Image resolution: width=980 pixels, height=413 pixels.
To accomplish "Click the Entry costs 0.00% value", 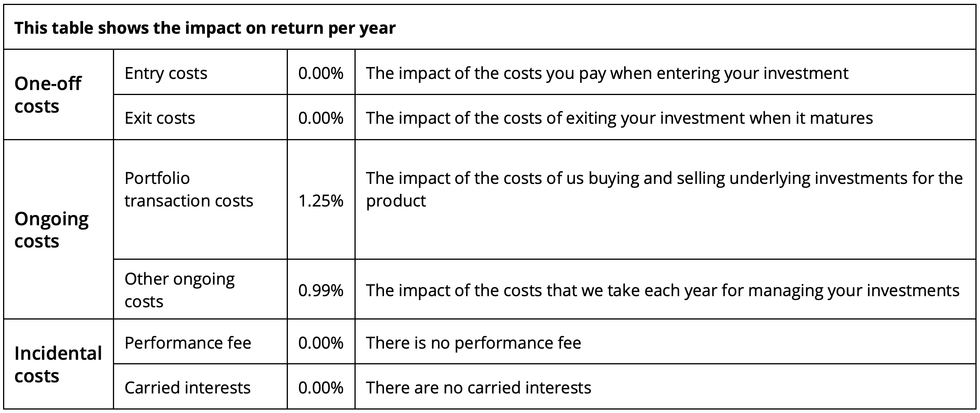I will (x=321, y=73).
